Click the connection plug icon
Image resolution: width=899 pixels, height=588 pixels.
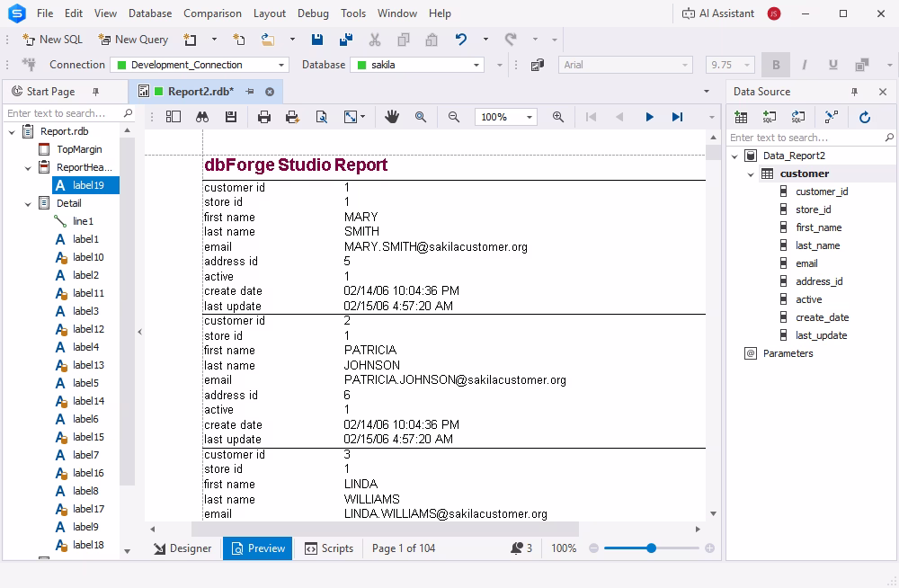[29, 64]
